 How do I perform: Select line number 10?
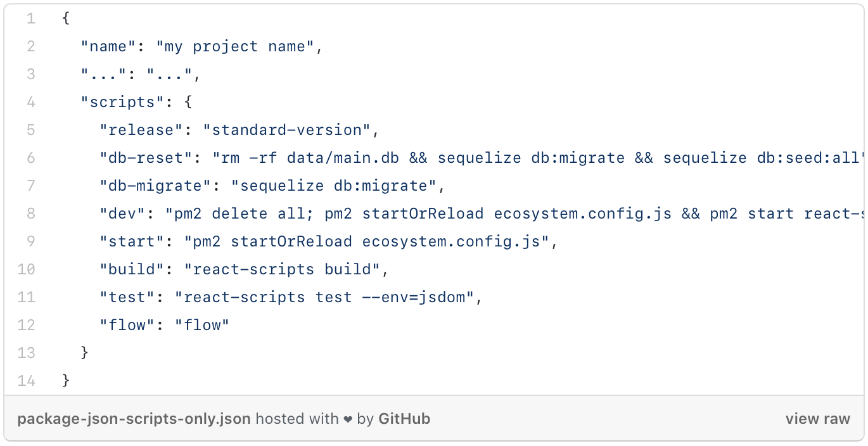coord(27,269)
